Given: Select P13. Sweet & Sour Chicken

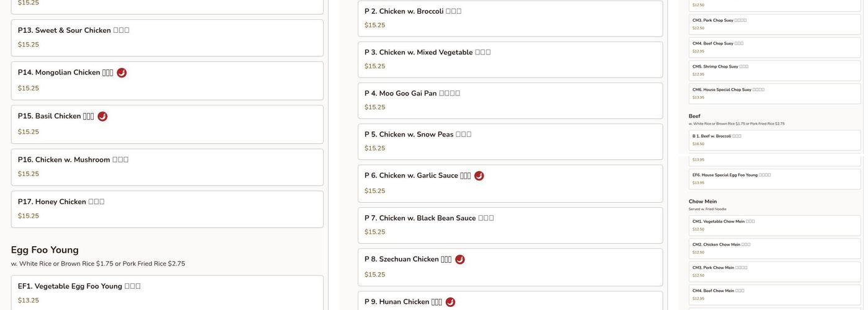Looking at the screenshot, I should 167,37.
